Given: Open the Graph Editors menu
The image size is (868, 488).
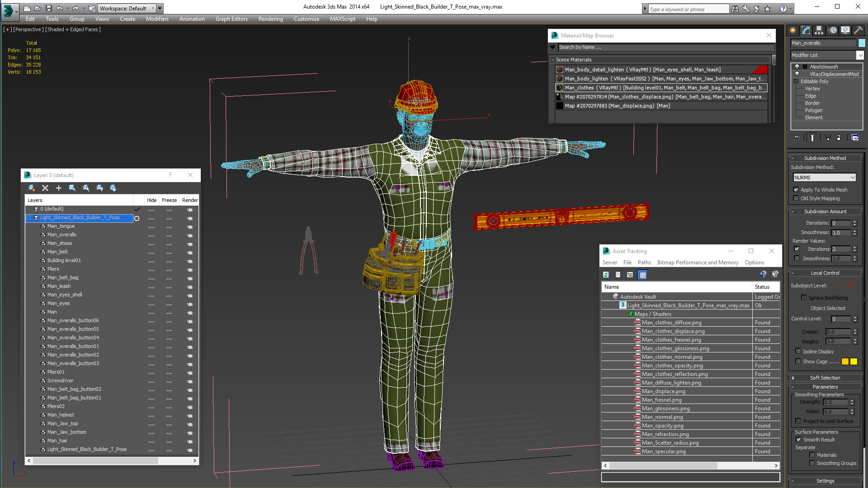Looking at the screenshot, I should tap(231, 19).
